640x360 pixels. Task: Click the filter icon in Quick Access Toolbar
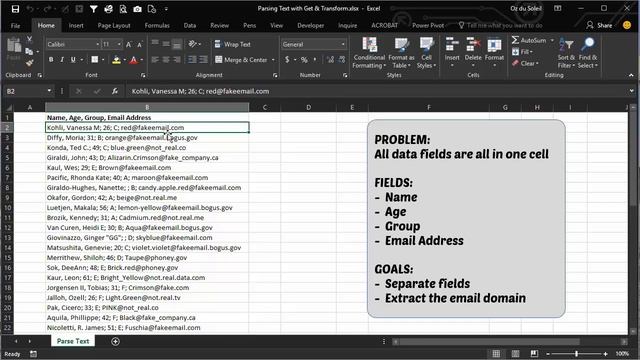93,9
